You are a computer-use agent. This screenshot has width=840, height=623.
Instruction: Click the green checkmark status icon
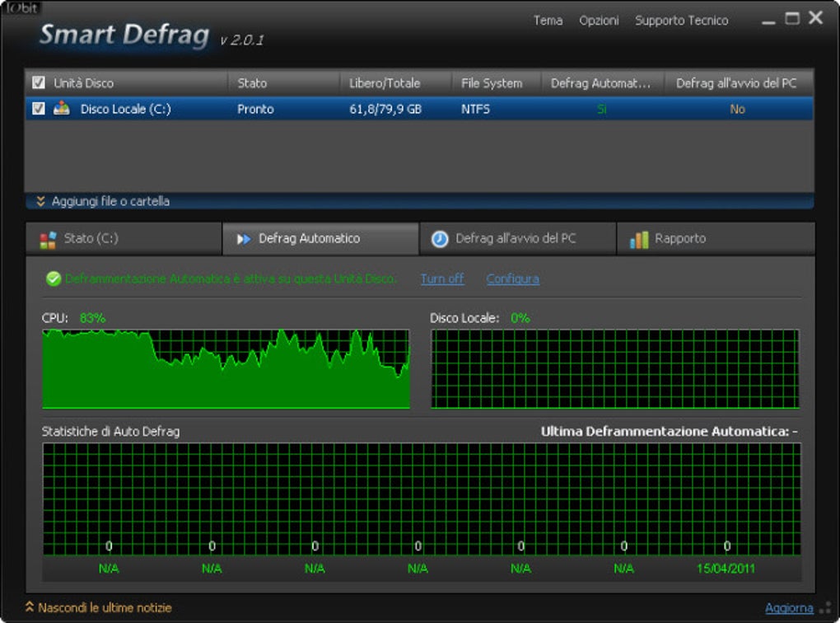pyautogui.click(x=53, y=279)
